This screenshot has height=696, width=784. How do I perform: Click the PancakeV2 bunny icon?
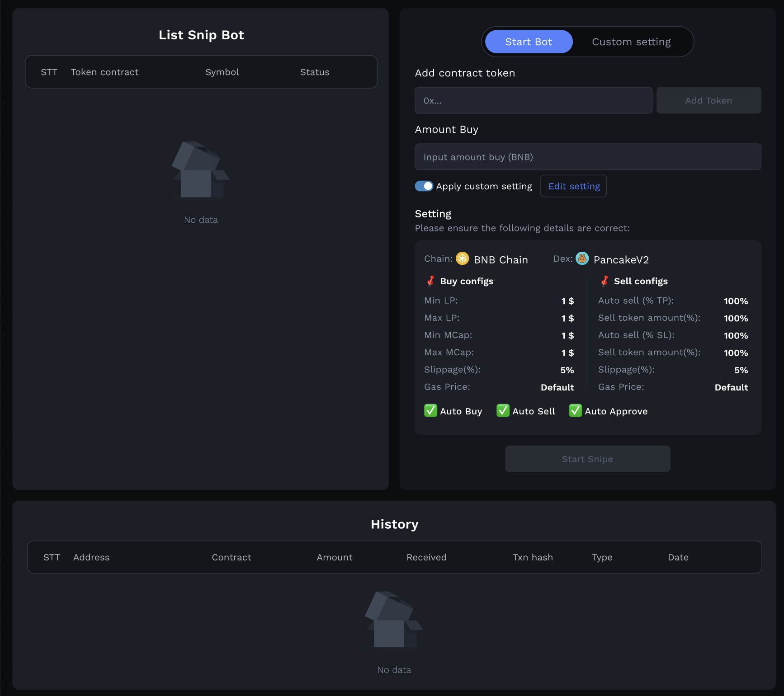click(x=582, y=259)
